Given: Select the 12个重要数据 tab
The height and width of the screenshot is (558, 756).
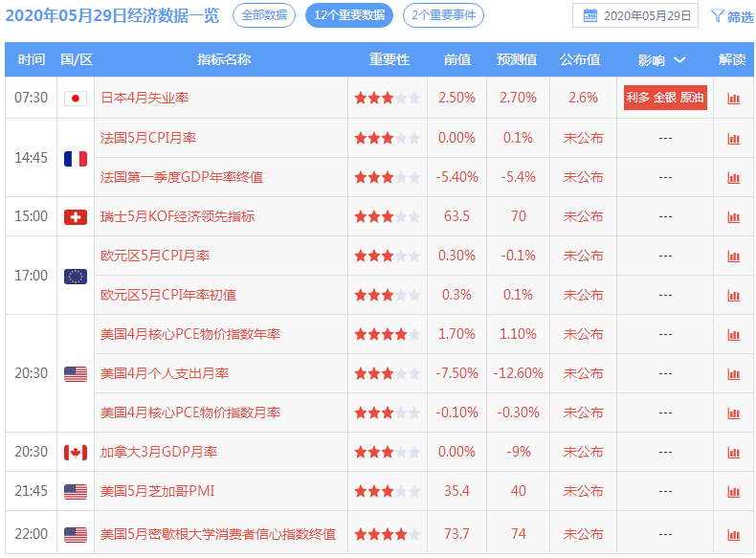Looking at the screenshot, I should 348,15.
